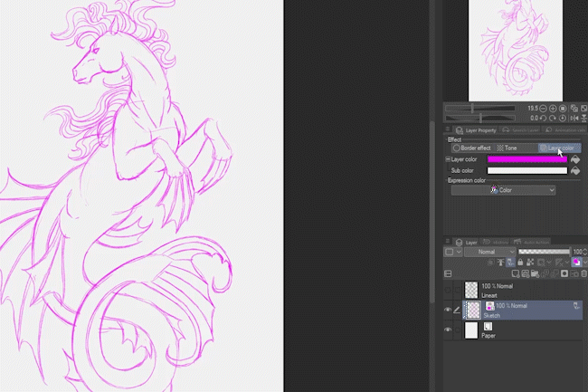Click the layer opacity stepper arrows
The image size is (588, 392).
[585, 252]
